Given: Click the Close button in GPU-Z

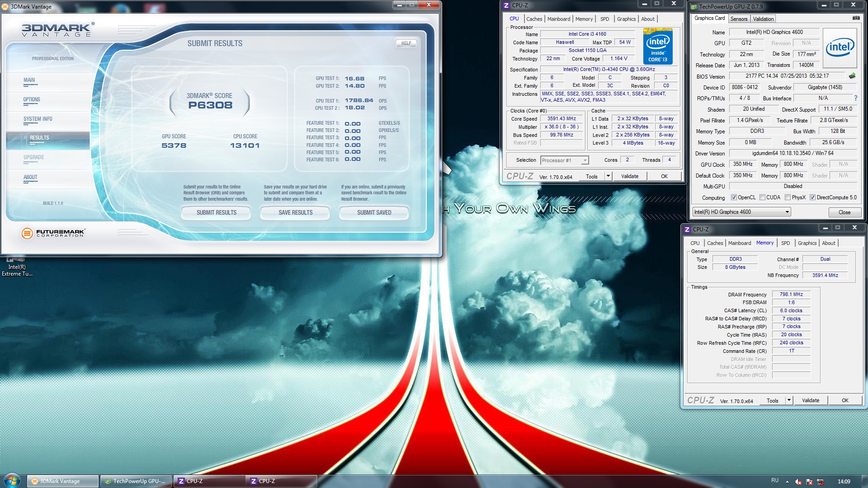Looking at the screenshot, I should click(x=844, y=212).
